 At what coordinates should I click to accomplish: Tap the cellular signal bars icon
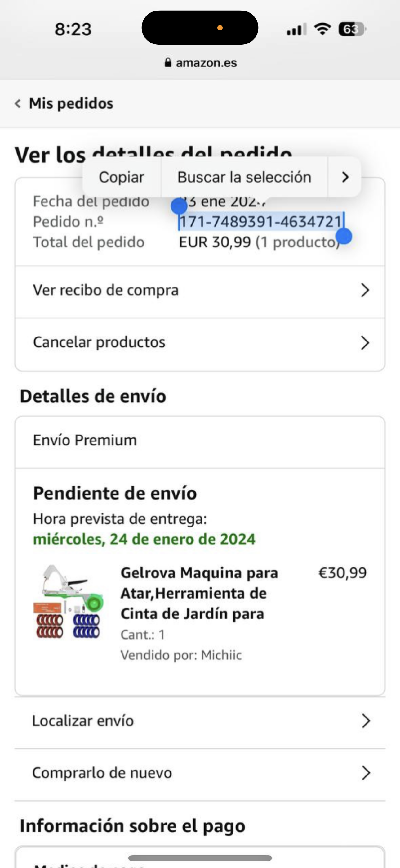pos(296,29)
